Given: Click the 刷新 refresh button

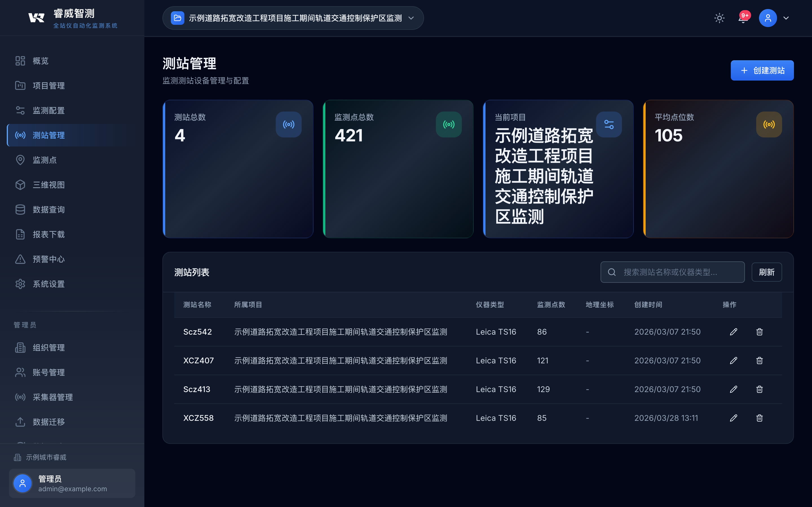Looking at the screenshot, I should coord(767,272).
